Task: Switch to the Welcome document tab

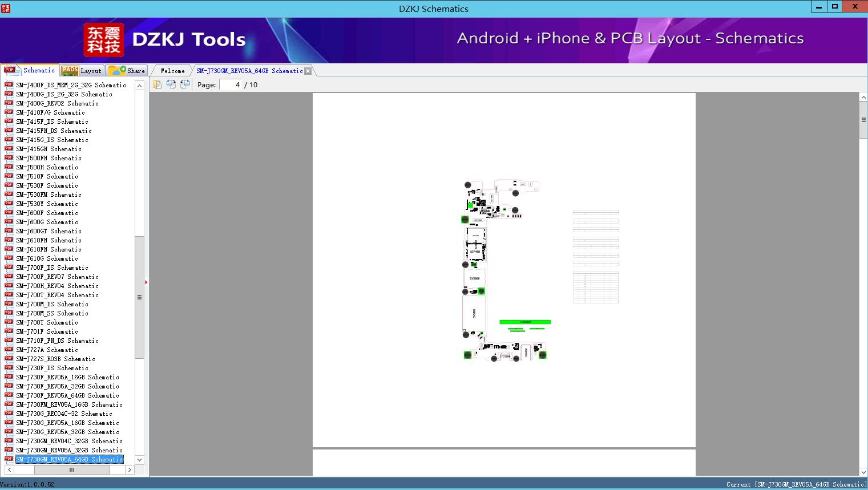Action: click(172, 71)
